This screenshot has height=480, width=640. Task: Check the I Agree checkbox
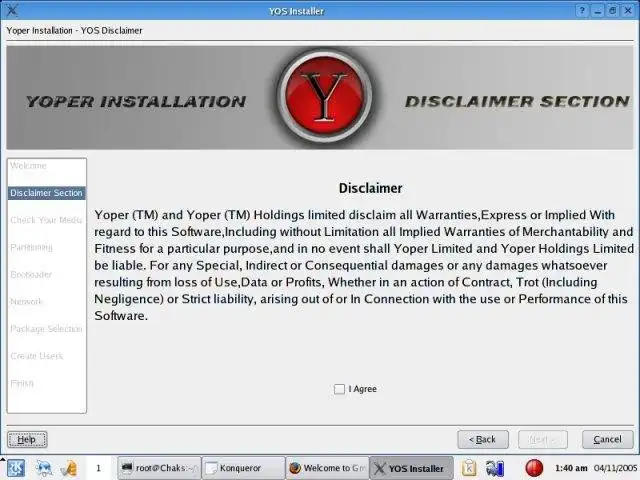(339, 389)
